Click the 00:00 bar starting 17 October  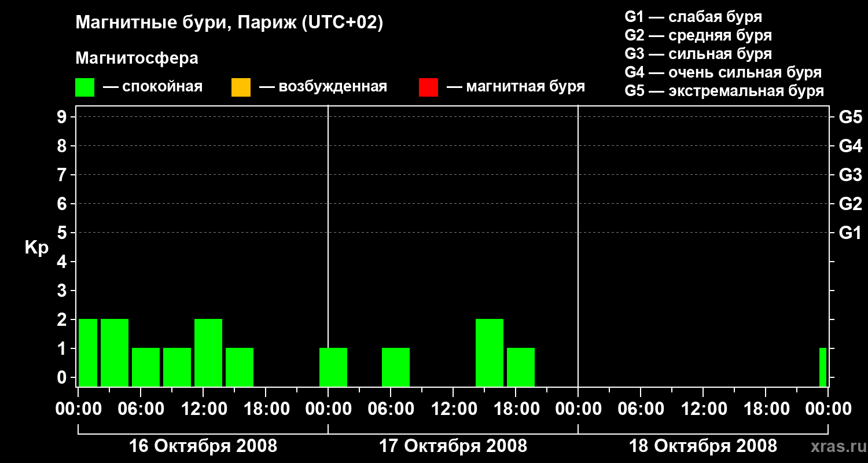tap(333, 367)
